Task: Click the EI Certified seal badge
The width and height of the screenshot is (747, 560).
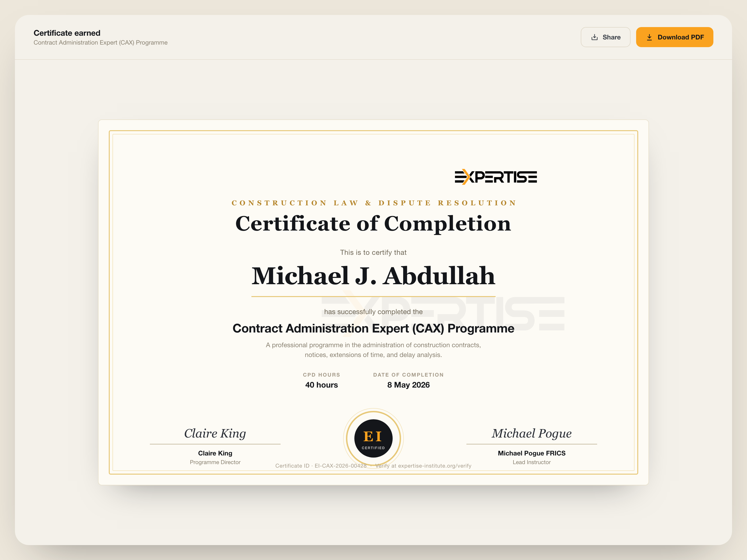Action: click(373, 438)
